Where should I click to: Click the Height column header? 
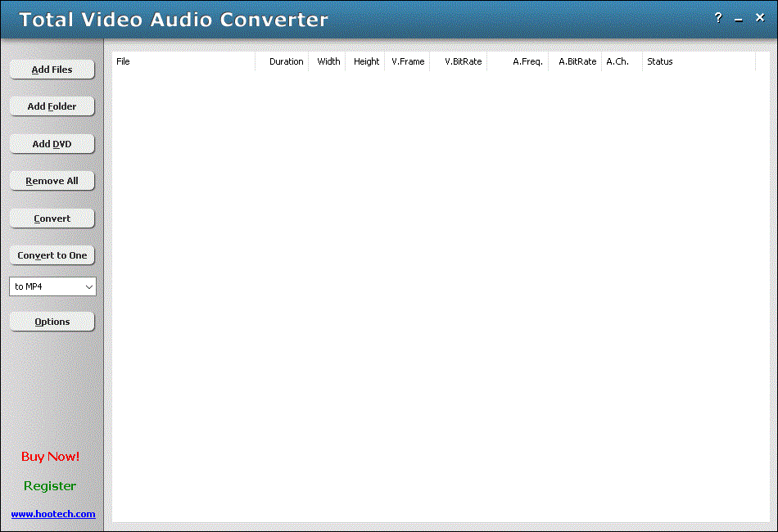click(365, 61)
